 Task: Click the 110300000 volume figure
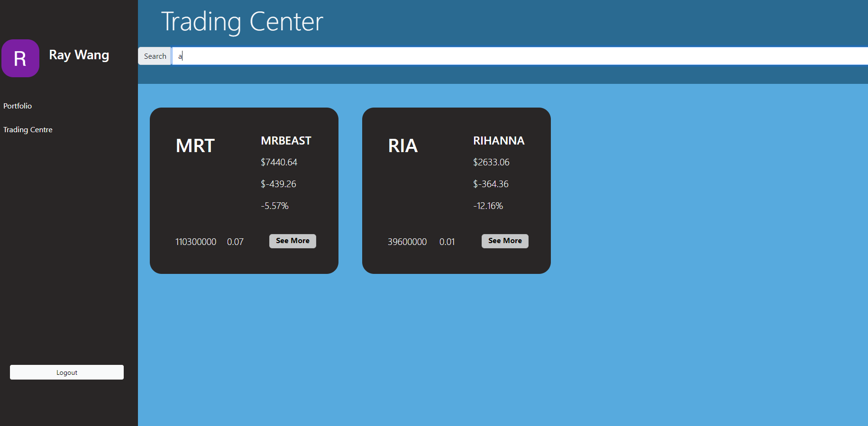196,242
